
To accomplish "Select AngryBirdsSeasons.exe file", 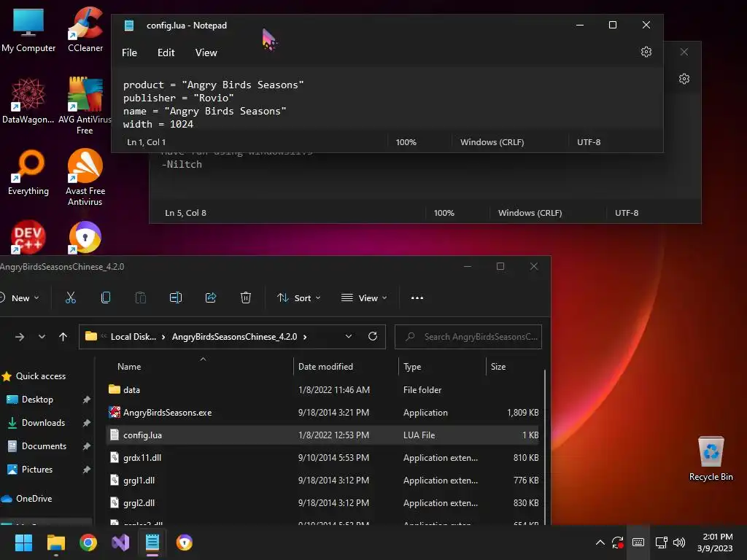I will [322, 413].
